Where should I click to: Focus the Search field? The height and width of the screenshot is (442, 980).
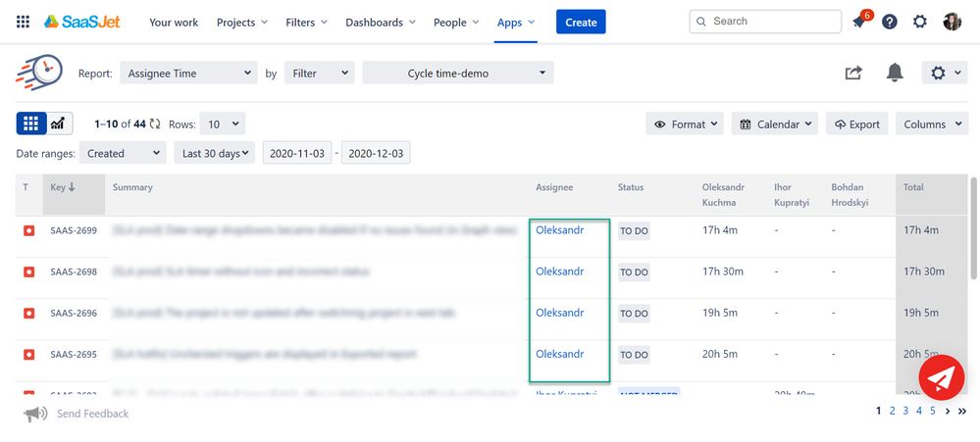click(765, 22)
